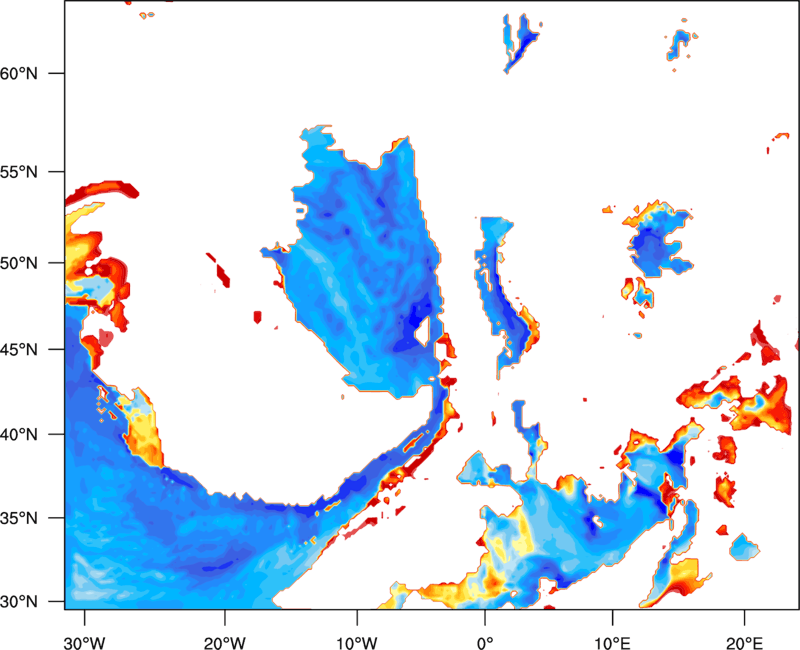Click the 35°N latitude label
This screenshot has width=800, height=650.
(19, 518)
